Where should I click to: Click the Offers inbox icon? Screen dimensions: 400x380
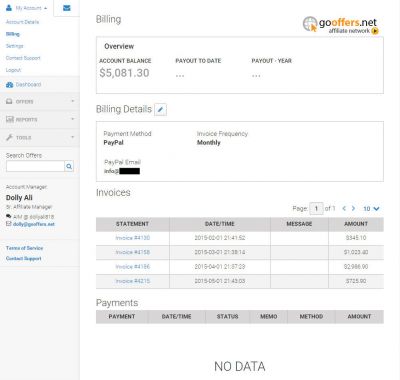(9, 101)
